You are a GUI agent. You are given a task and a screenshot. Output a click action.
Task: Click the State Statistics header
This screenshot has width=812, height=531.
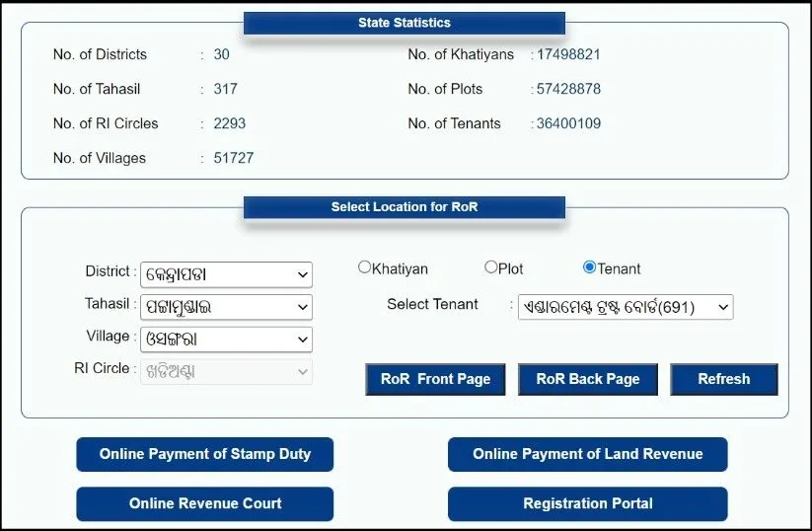[405, 23]
